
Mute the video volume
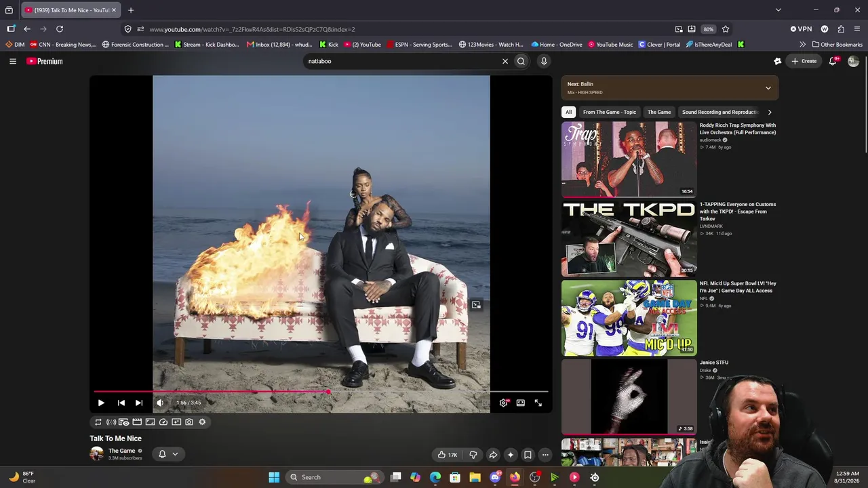click(160, 403)
